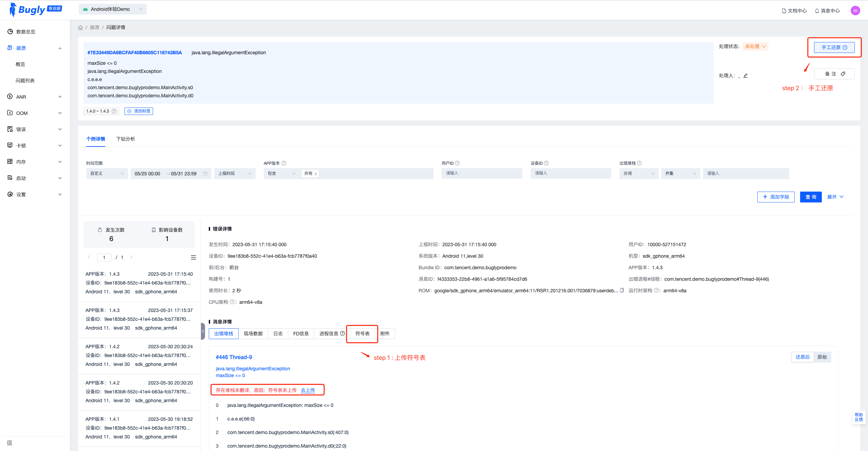Image resolution: width=868 pixels, height=451 pixels.
Task: Open the home breadcrumb icon
Action: click(x=80, y=27)
